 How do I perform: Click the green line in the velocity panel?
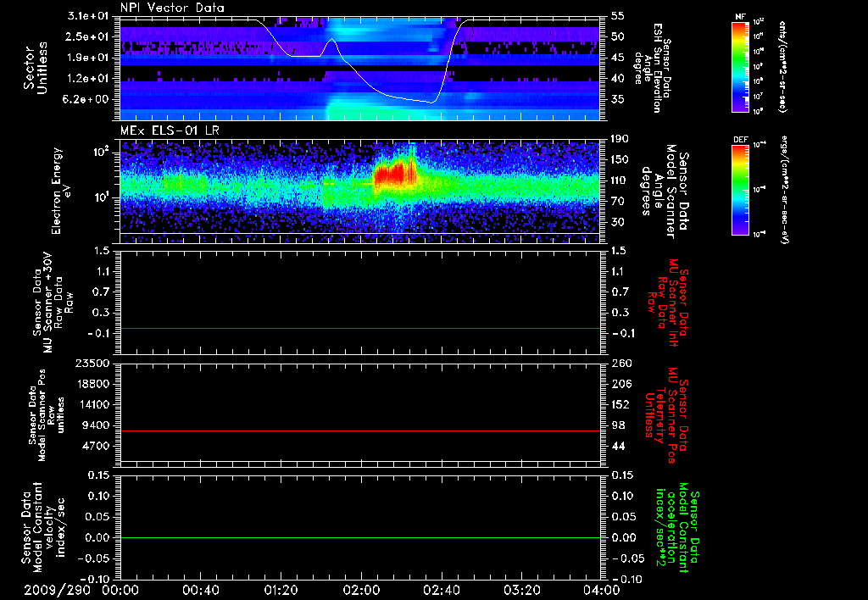(x=360, y=537)
